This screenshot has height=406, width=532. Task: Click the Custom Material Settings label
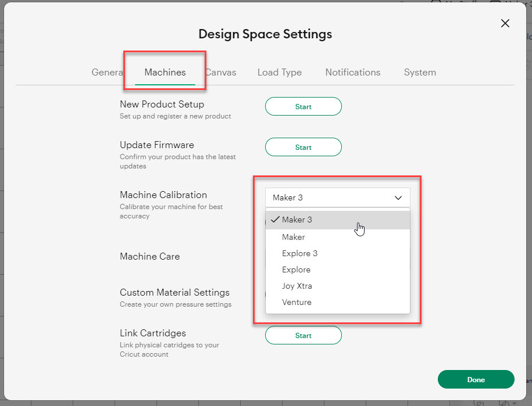point(174,292)
